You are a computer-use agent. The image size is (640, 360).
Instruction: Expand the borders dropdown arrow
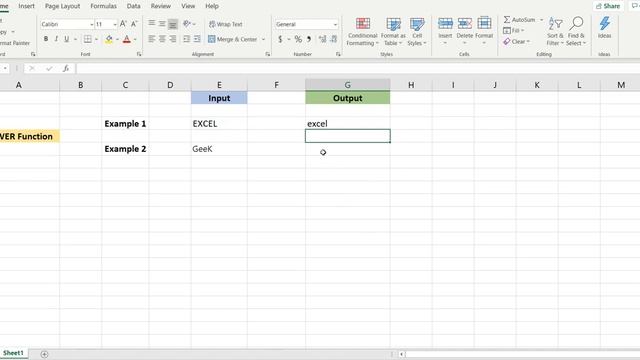coord(96,40)
